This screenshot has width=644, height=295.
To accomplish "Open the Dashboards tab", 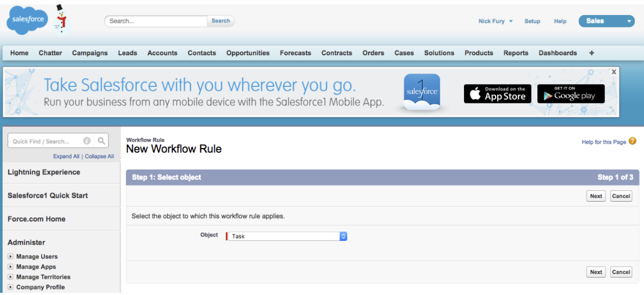I will click(558, 53).
